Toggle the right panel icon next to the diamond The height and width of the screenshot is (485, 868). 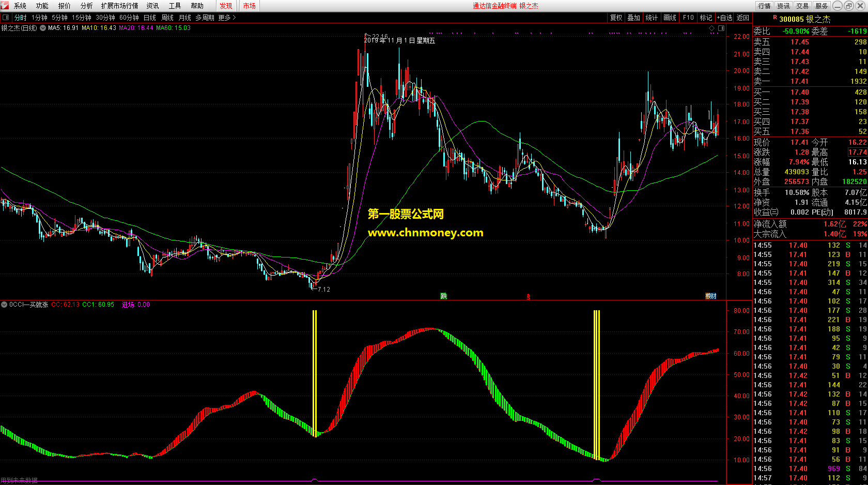pos(721,28)
